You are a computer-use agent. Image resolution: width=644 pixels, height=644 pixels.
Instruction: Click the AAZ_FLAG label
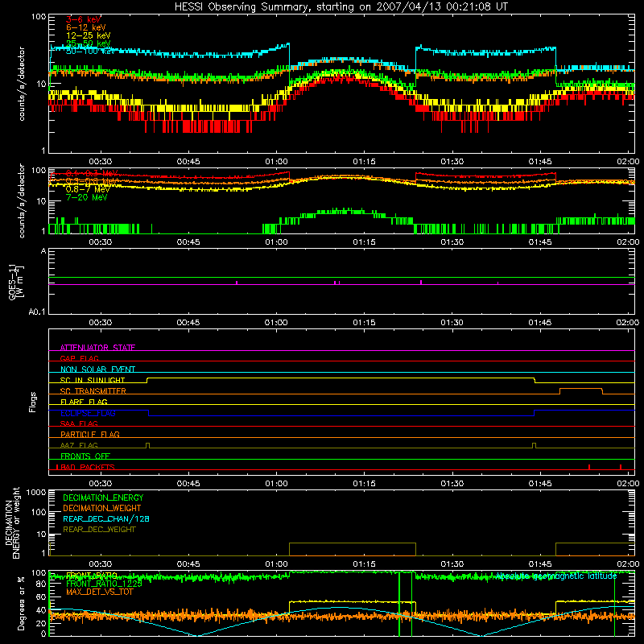tap(79, 445)
